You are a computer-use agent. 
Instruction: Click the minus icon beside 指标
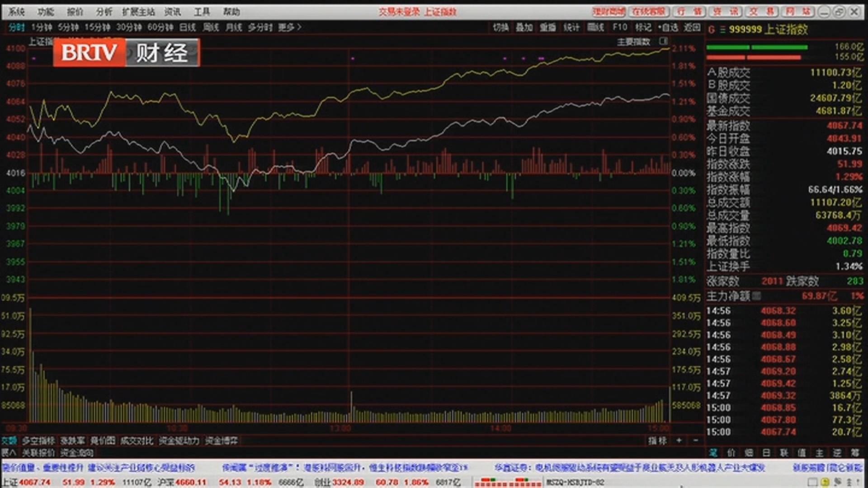pyautogui.click(x=695, y=440)
